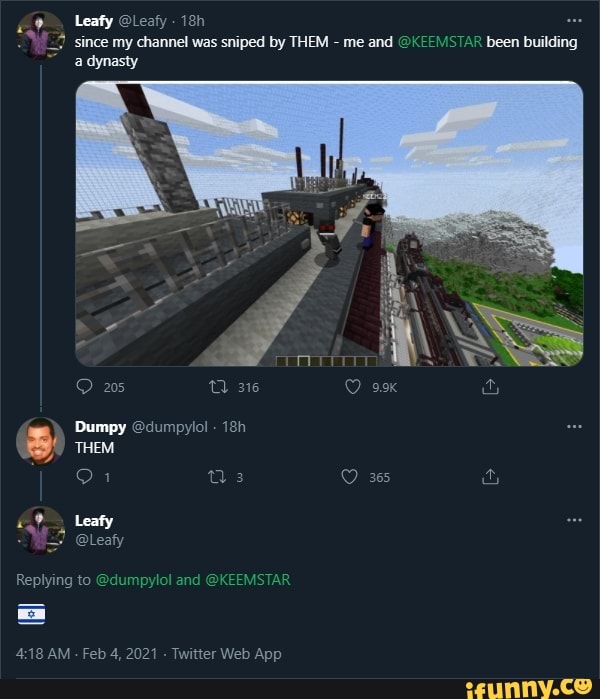Screen dimensions: 600x699
Task: Open @KEEMSTAR mention in top tweet
Action: pos(440,43)
